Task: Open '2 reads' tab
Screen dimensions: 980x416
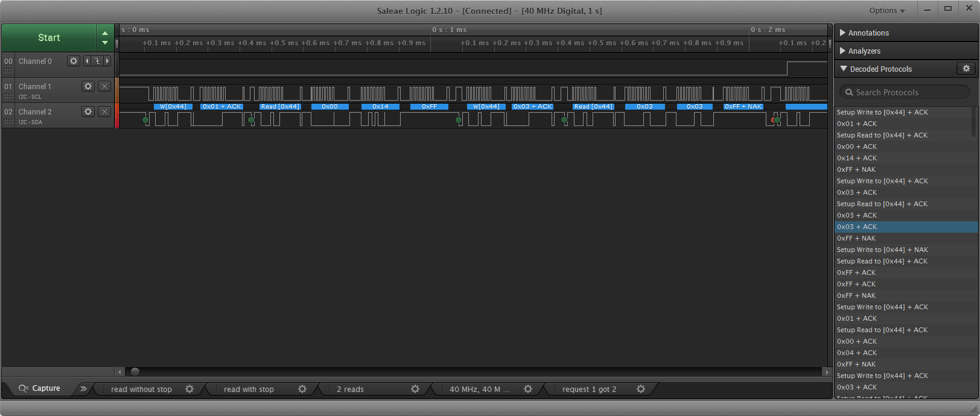Action: [350, 389]
